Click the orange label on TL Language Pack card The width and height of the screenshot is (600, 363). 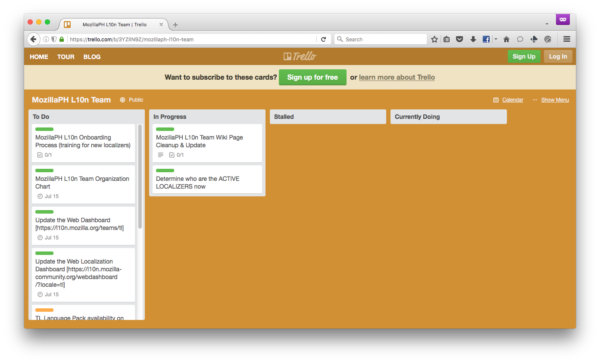[x=44, y=310]
